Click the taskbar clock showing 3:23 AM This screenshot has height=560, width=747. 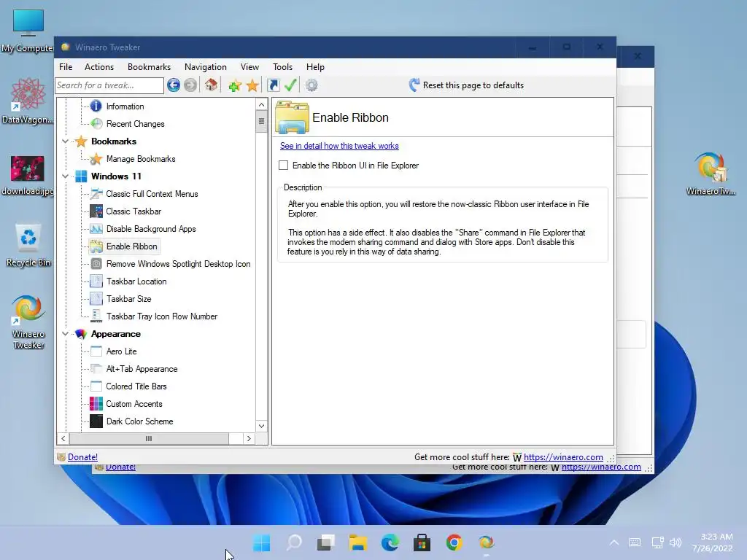click(x=712, y=542)
